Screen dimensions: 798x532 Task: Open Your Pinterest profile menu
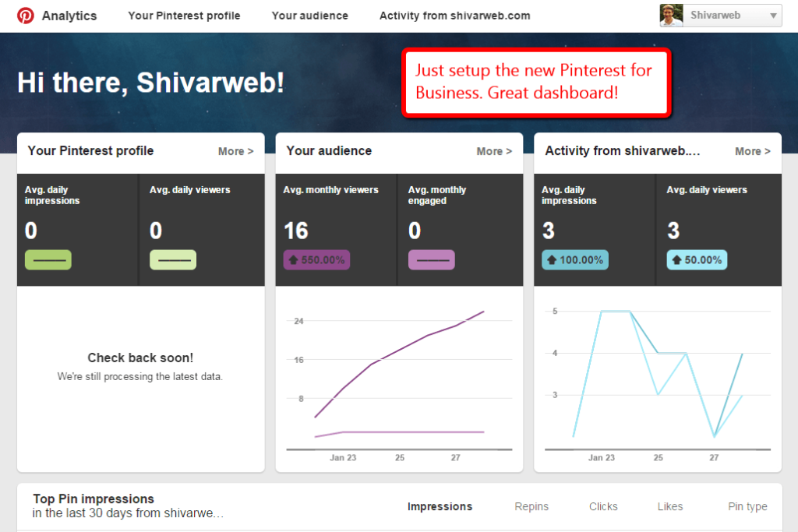click(184, 16)
